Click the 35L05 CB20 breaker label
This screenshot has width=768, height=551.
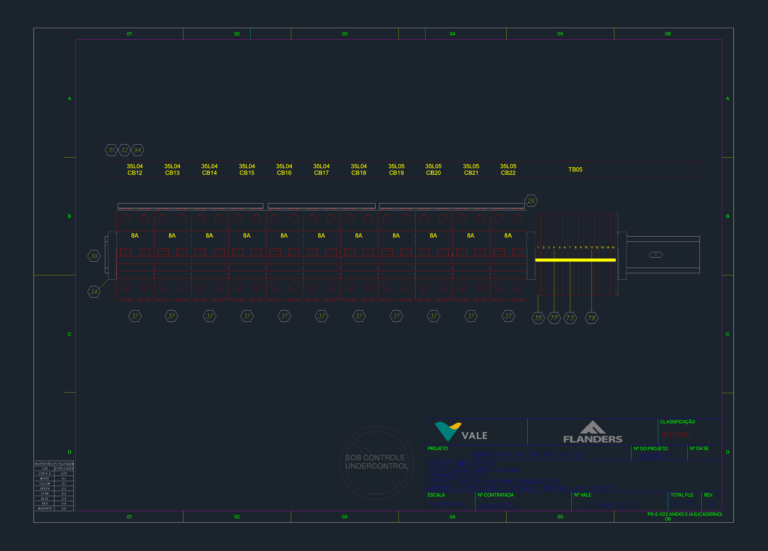tap(433, 169)
